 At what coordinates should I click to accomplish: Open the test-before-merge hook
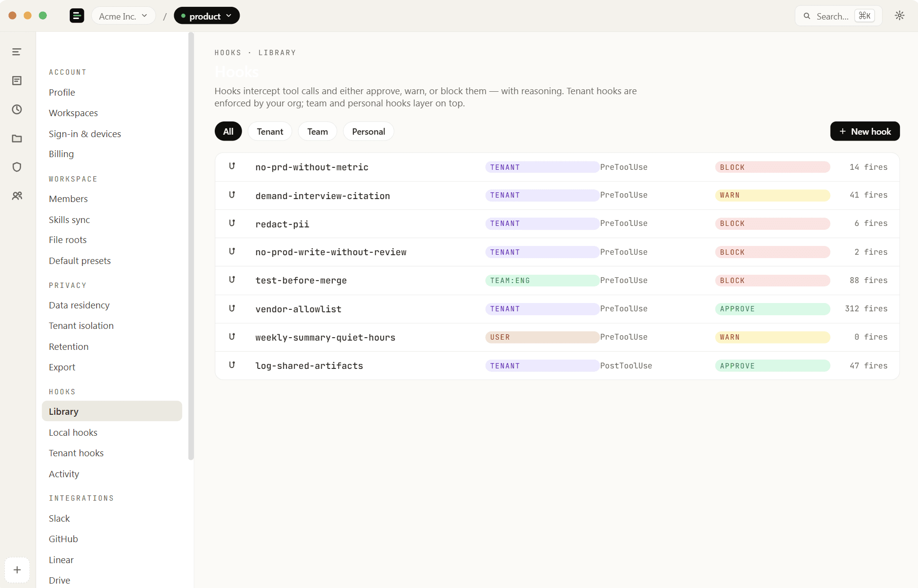pyautogui.click(x=557, y=280)
